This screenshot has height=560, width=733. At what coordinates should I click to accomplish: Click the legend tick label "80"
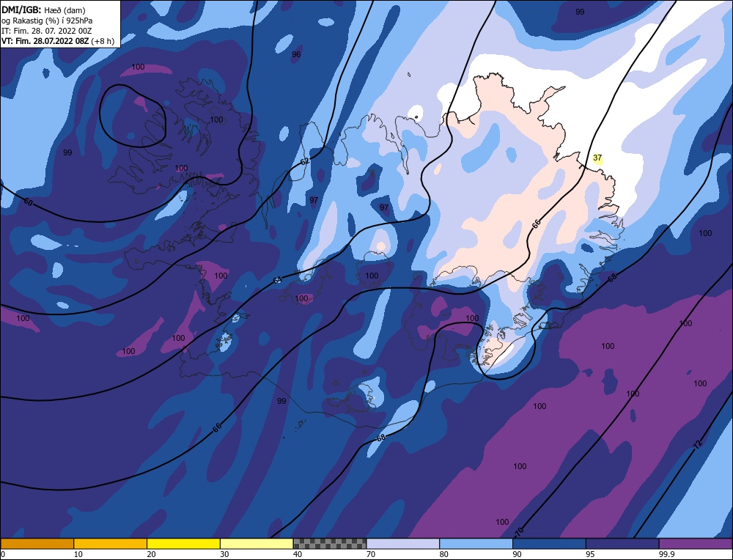tap(444, 554)
